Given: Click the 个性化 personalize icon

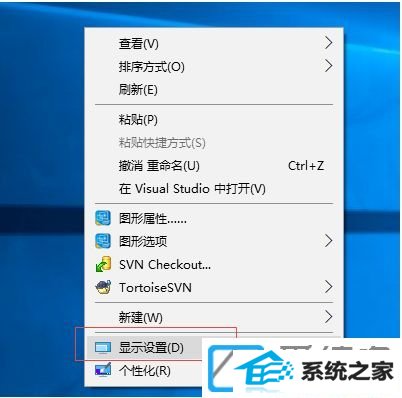Looking at the screenshot, I should pos(103,370).
